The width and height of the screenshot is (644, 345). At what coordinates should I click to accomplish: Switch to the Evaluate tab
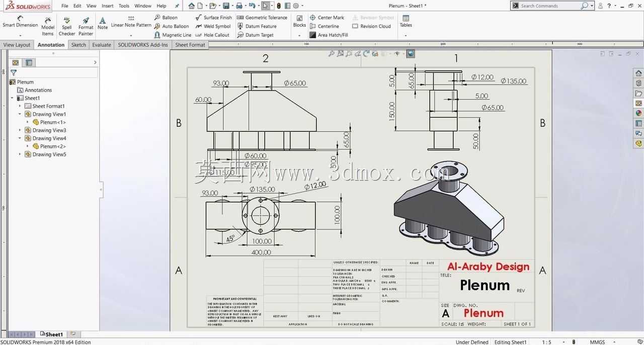coord(102,45)
